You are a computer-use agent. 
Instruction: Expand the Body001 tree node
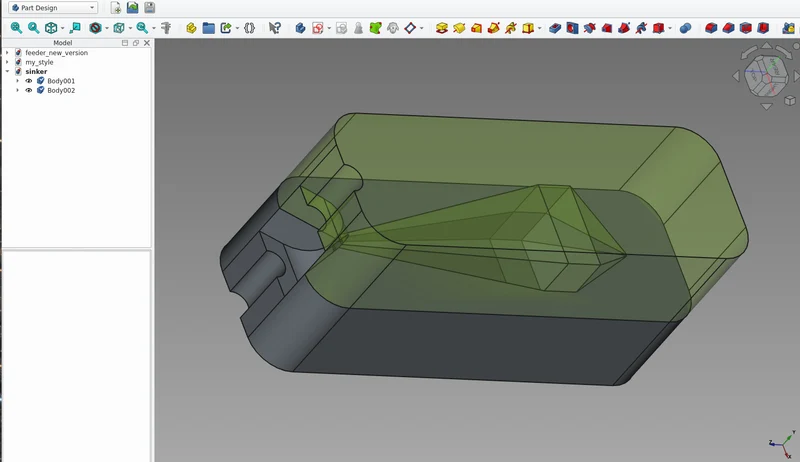tap(17, 81)
